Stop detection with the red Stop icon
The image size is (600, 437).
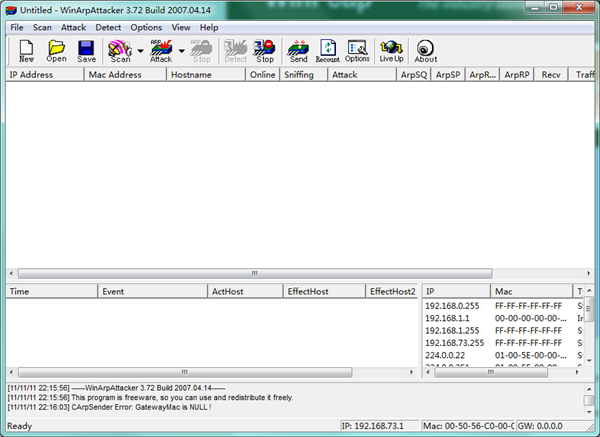click(264, 51)
